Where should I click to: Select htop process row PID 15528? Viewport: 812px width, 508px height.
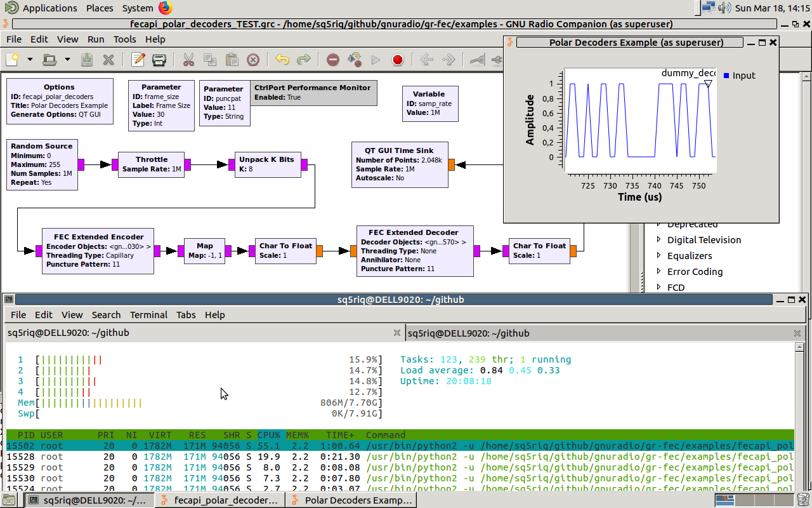pyautogui.click(x=400, y=457)
